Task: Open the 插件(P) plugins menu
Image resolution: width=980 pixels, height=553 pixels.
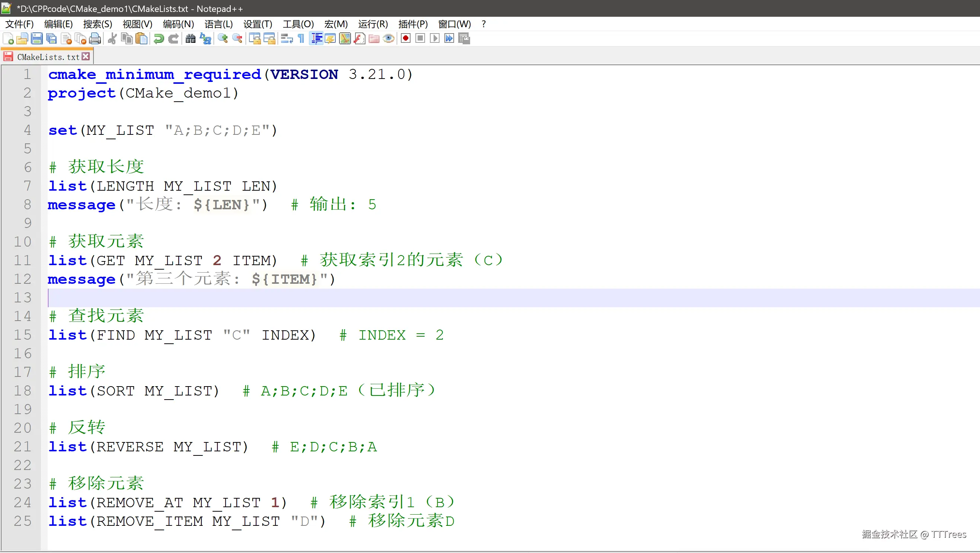Action: click(x=413, y=24)
